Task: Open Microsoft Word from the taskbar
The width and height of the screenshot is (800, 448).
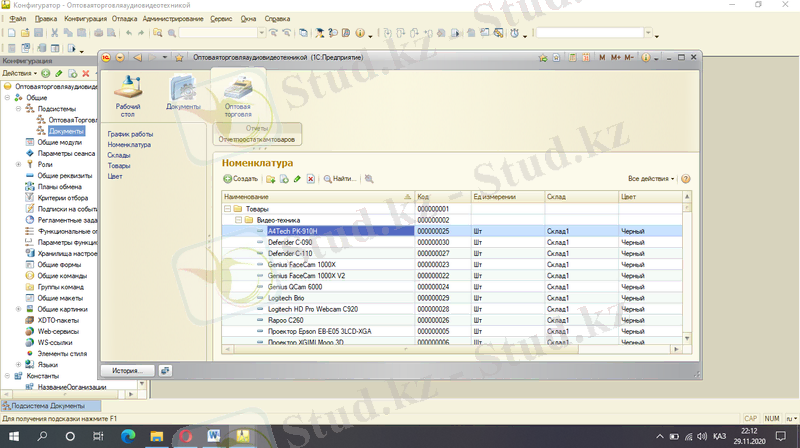Action: (215, 436)
